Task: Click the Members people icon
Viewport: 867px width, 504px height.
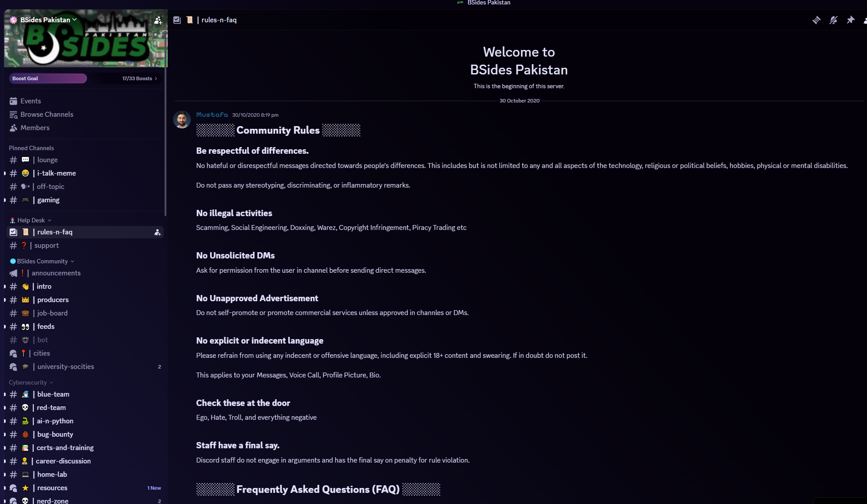Action: 13,128
